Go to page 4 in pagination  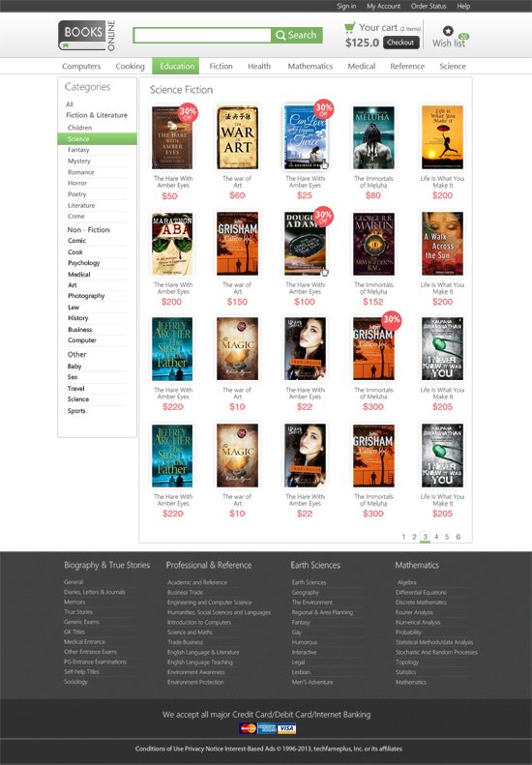coord(436,537)
